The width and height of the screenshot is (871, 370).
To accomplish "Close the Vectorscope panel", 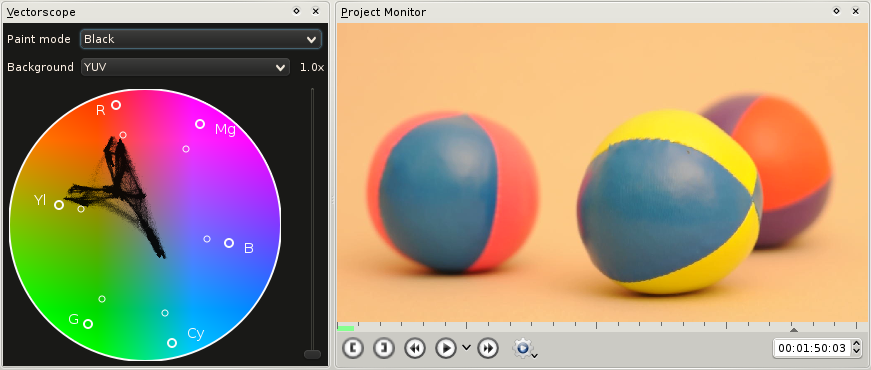I will [x=316, y=11].
